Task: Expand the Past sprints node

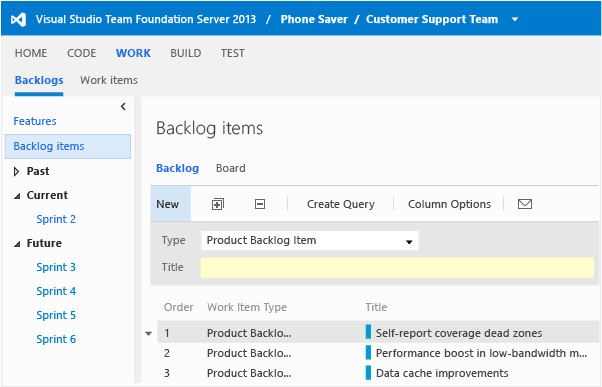Action: pos(17,171)
